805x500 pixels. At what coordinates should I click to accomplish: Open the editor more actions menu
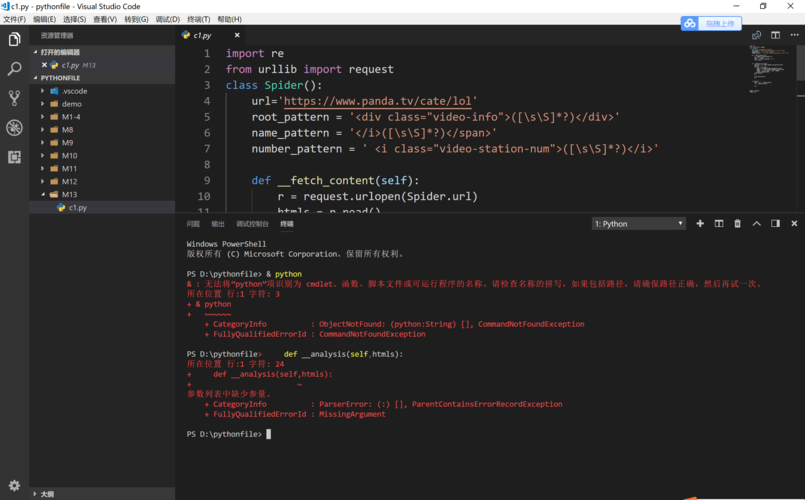(794, 35)
